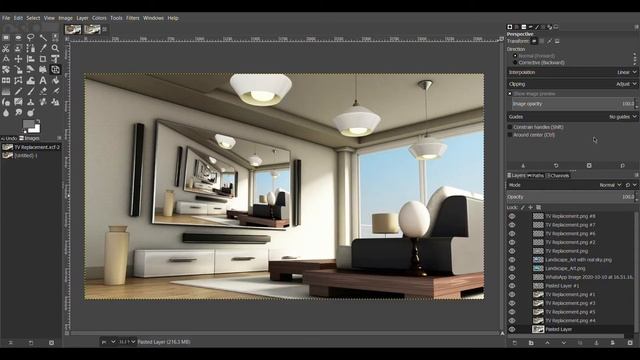Select TV Replacement.xcf in Images list
640x360 pixels.
coord(31,147)
